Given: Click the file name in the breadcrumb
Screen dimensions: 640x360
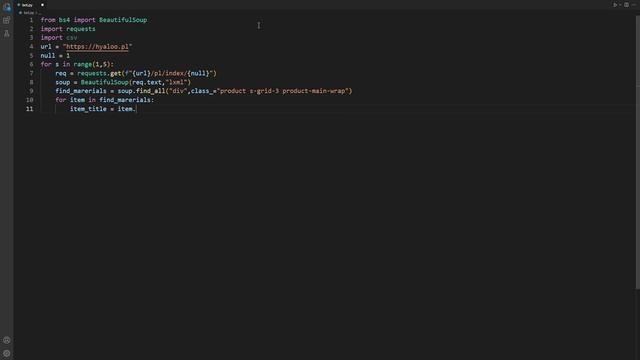Looking at the screenshot, I should [x=28, y=13].
